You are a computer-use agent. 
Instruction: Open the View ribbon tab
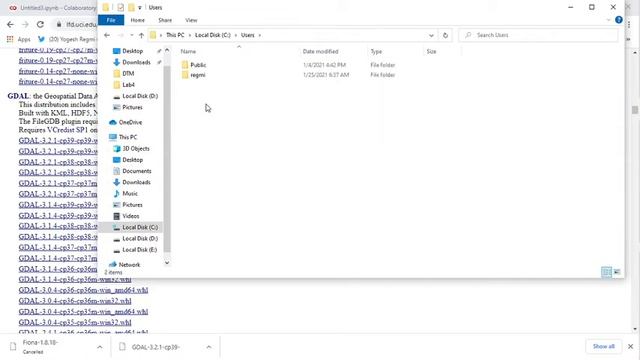[191, 20]
